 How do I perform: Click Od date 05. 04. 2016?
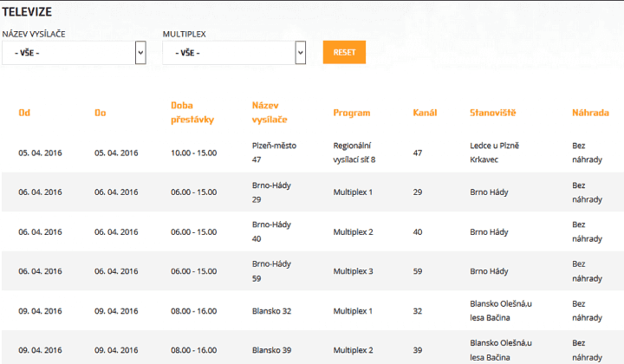pos(40,153)
